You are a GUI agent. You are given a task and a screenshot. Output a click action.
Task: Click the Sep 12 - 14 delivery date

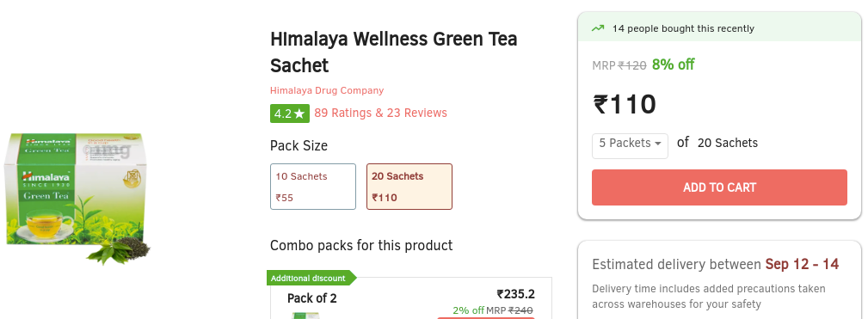coord(802,264)
